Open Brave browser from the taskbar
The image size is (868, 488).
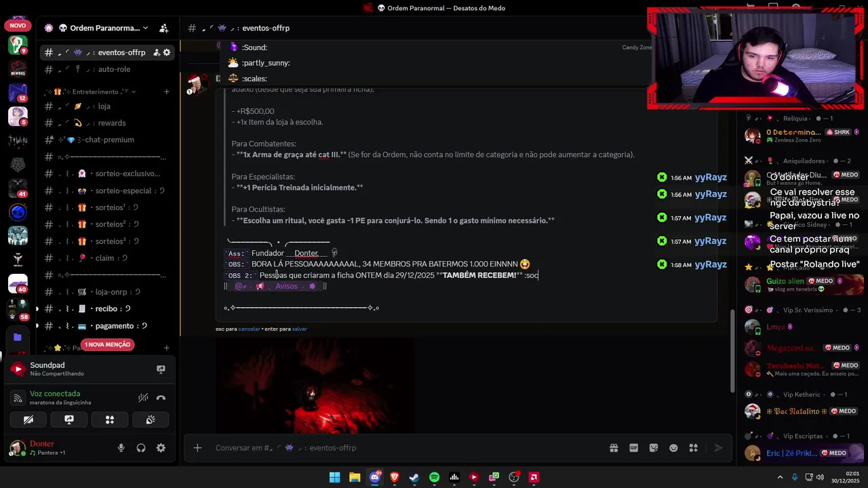pyautogui.click(x=395, y=477)
